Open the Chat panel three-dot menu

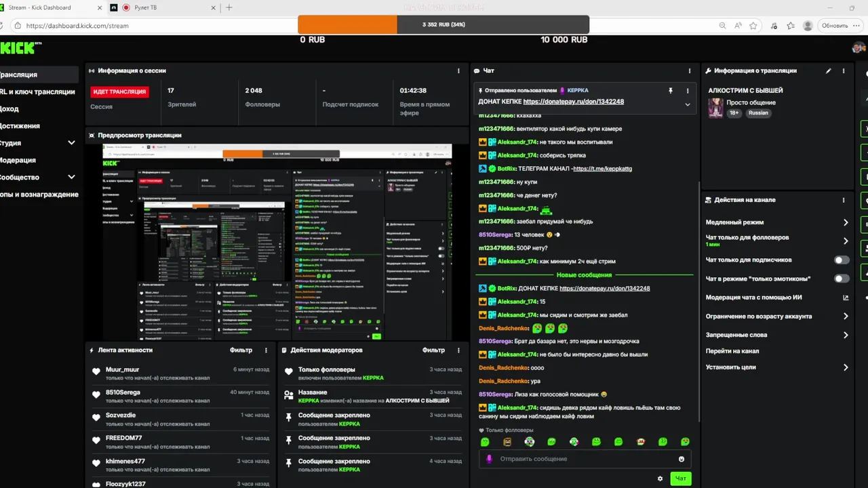690,70
